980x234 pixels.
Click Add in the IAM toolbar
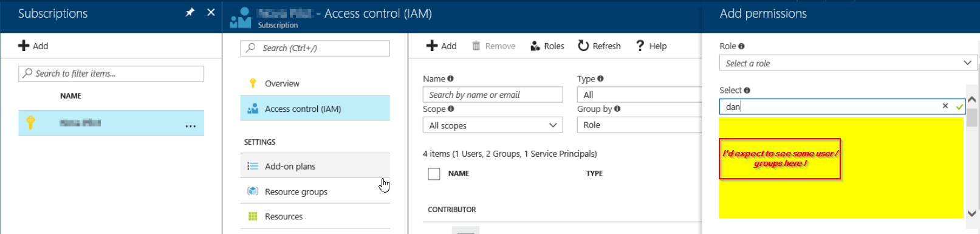tap(441, 46)
